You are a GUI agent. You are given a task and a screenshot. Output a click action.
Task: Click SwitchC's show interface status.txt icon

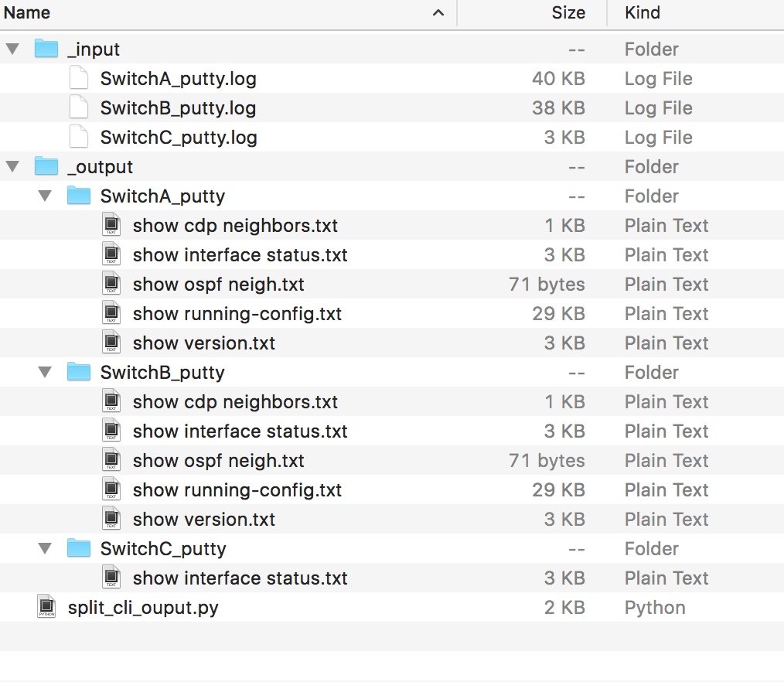point(111,578)
